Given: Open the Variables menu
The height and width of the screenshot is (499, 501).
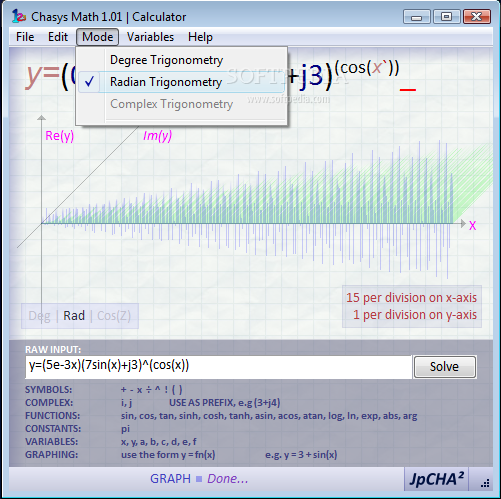Looking at the screenshot, I should tap(150, 37).
